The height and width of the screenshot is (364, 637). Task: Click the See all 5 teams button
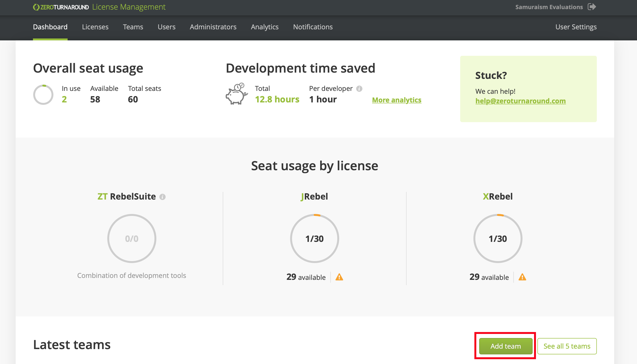pos(567,346)
